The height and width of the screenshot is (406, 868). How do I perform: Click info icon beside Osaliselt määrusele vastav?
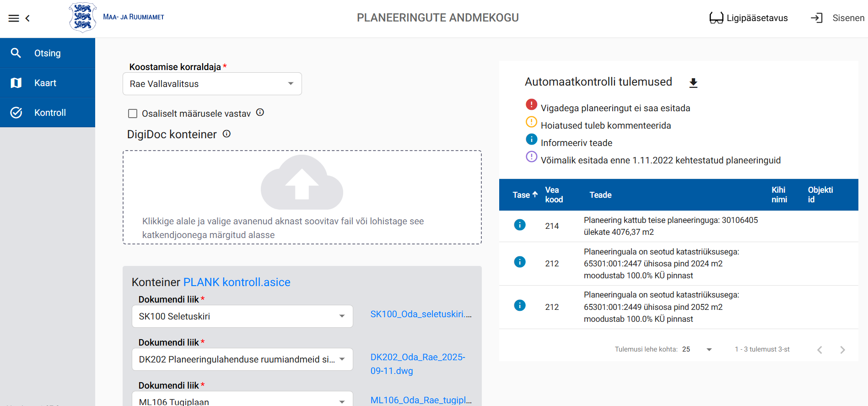260,113
